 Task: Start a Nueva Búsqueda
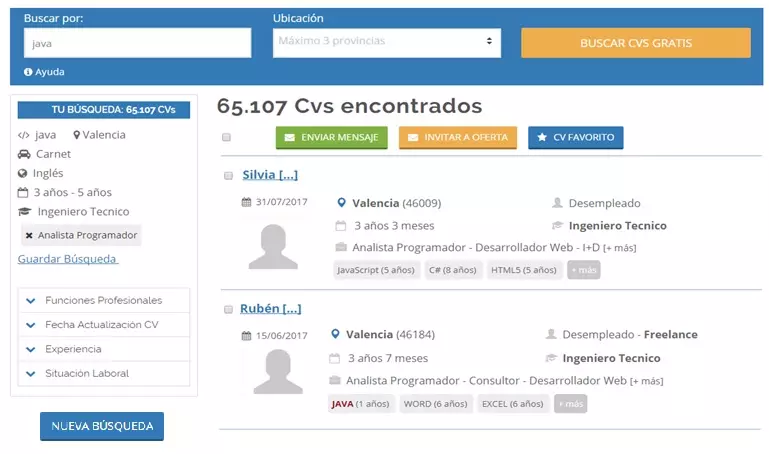point(102,426)
